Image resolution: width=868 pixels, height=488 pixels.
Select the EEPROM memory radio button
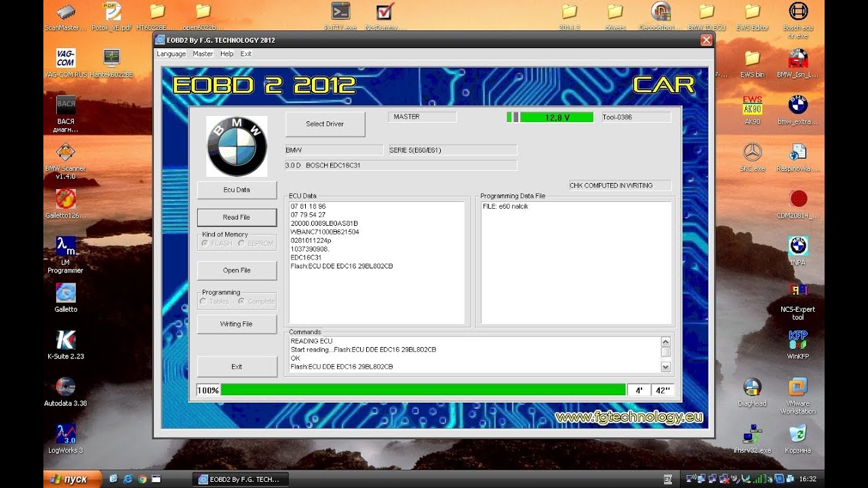(241, 243)
